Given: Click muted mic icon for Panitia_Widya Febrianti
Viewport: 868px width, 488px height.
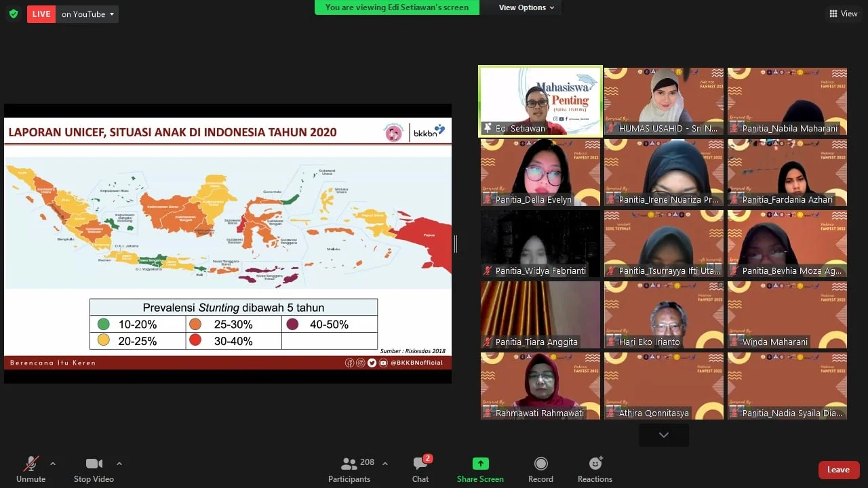Looking at the screenshot, I should (x=487, y=270).
